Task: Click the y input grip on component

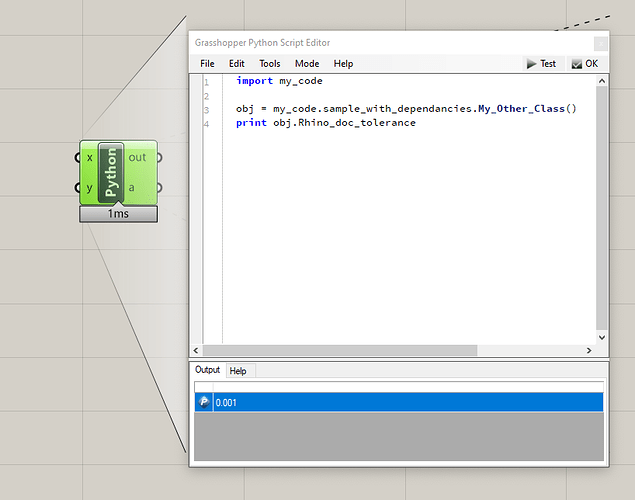Action: pyautogui.click(x=77, y=188)
